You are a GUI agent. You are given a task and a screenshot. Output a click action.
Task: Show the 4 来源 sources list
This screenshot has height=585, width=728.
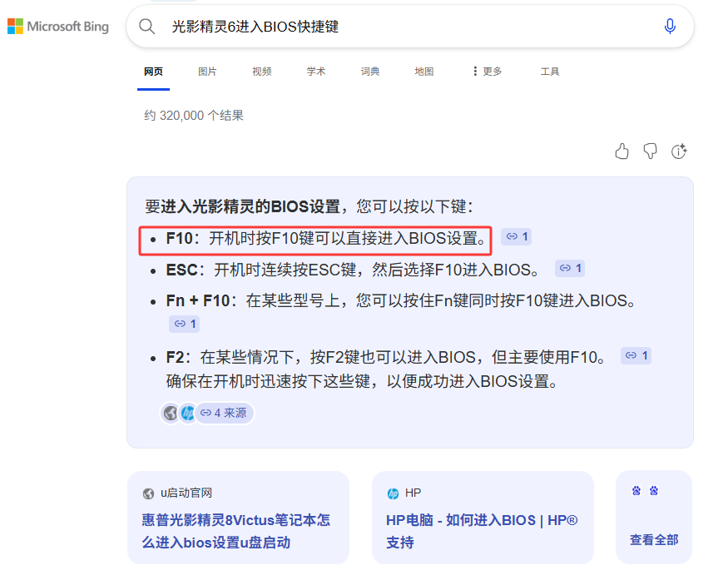tap(224, 413)
